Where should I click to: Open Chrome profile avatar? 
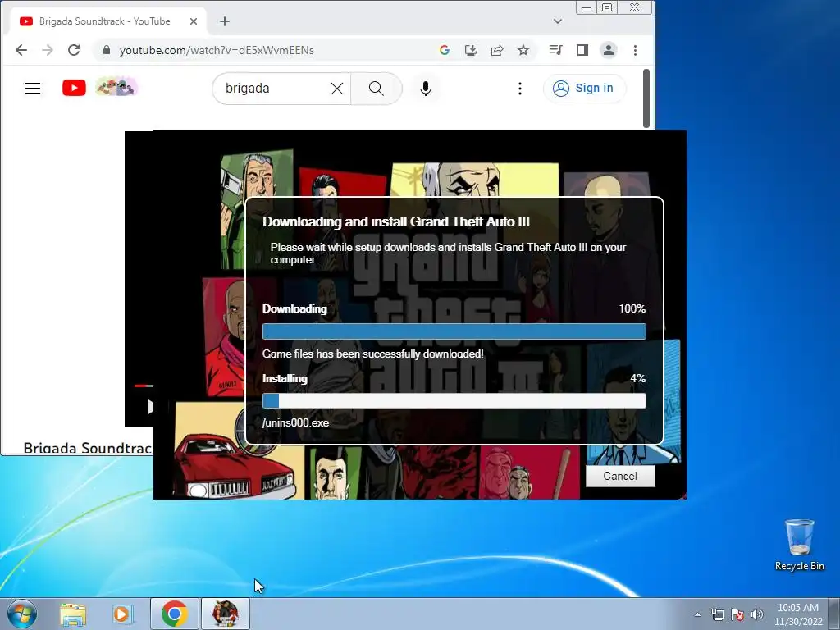pos(609,50)
